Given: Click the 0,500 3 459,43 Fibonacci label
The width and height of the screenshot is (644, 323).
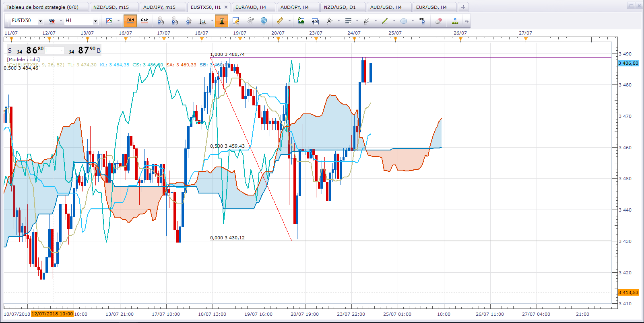Looking at the screenshot, I should point(227,146).
